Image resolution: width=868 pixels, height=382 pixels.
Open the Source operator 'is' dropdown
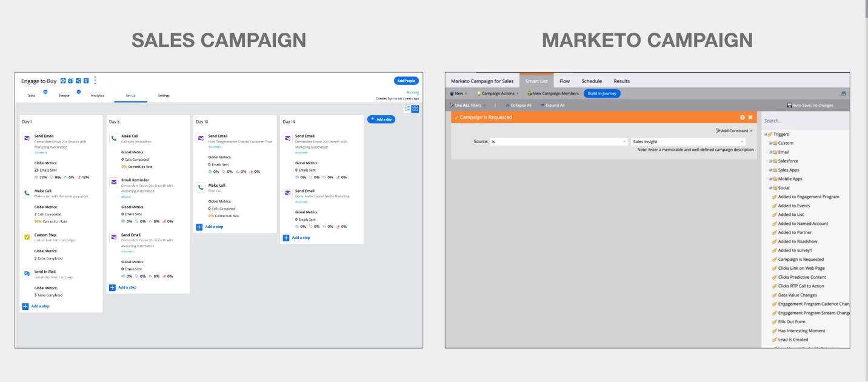tap(558, 141)
